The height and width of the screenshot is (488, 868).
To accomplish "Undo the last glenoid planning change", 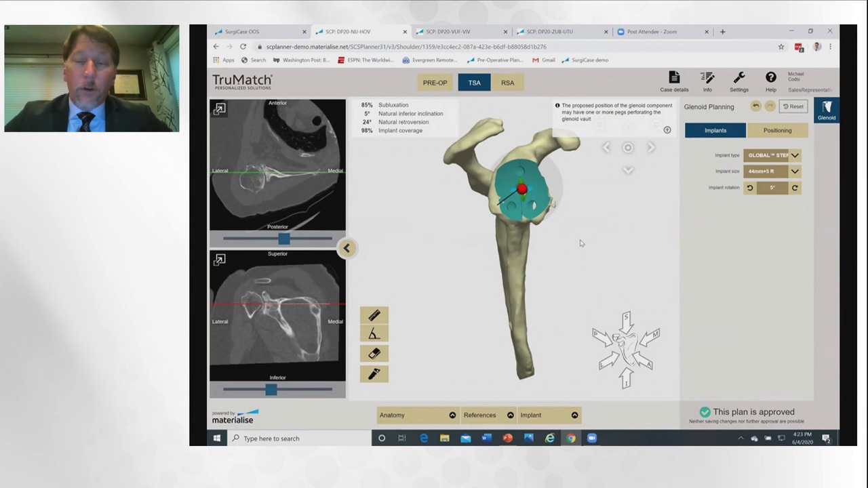I will click(755, 106).
